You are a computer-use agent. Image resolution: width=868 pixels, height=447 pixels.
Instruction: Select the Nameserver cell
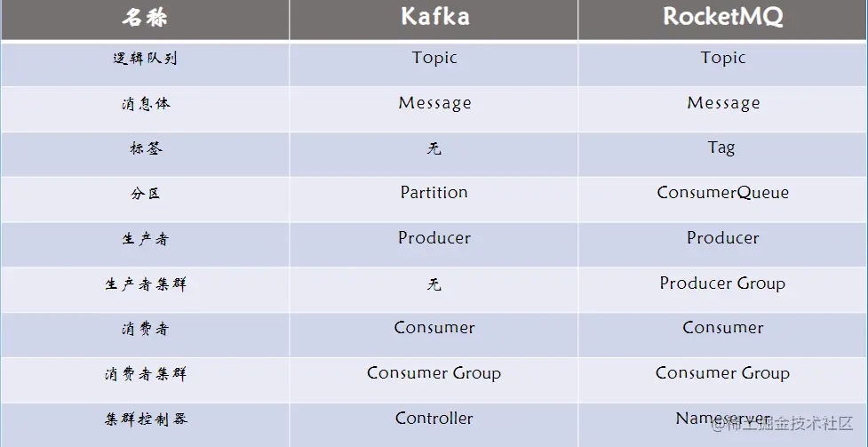point(723,419)
